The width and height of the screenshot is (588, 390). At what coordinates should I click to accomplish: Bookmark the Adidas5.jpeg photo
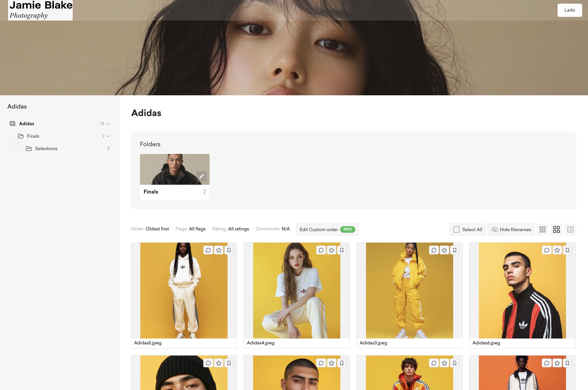pos(229,250)
